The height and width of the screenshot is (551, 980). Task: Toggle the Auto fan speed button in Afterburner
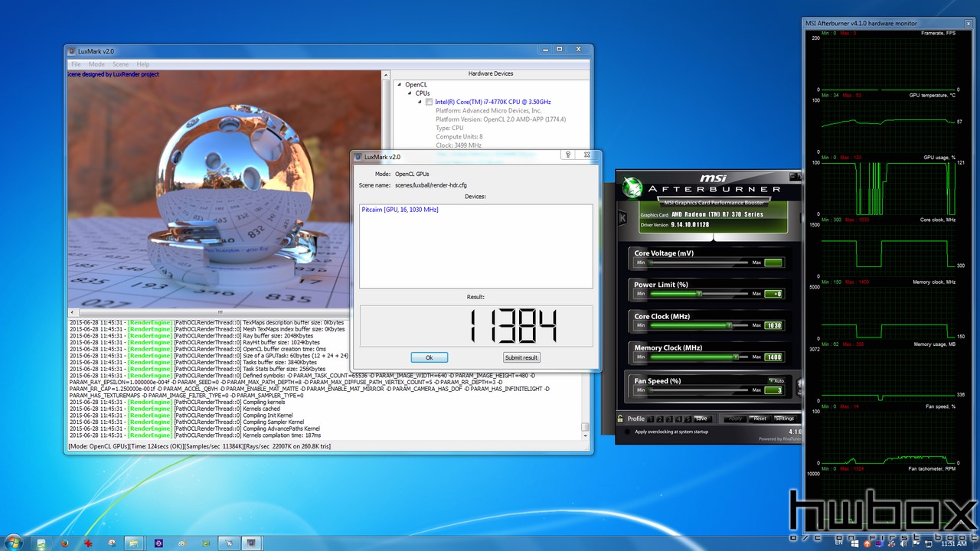(776, 380)
